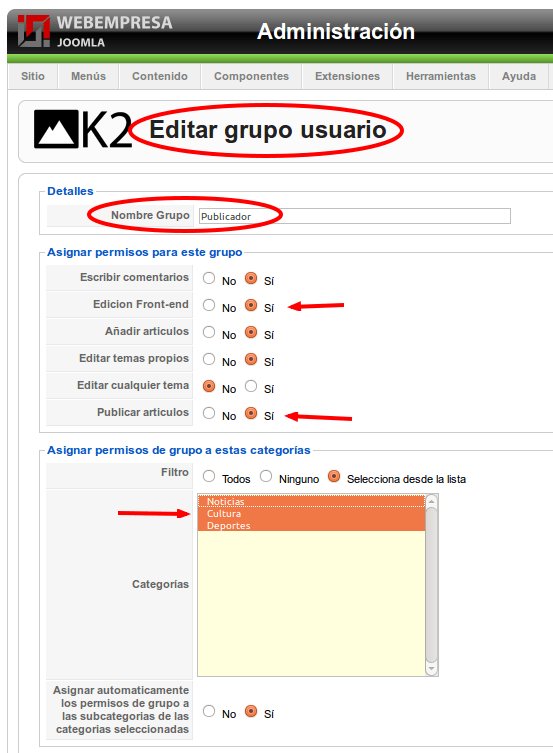Viewport: 553px width, 753px height.
Task: Click the Nombre Grupo text field
Action: 355,216
